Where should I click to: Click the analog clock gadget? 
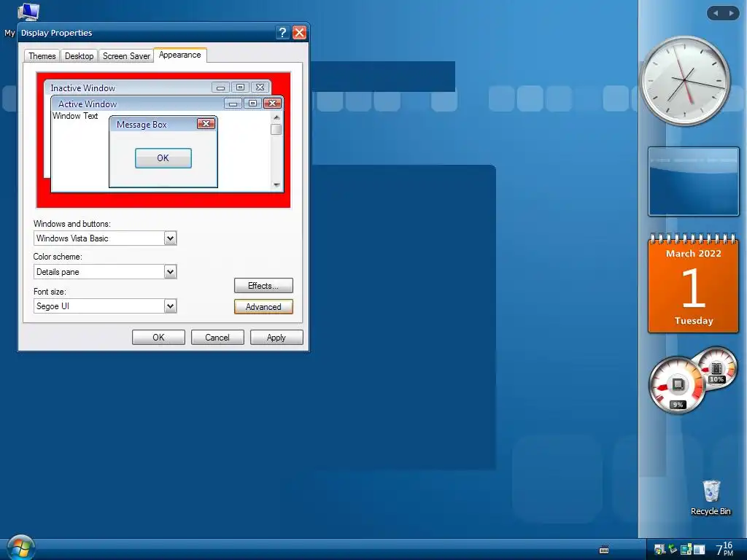[x=685, y=81]
